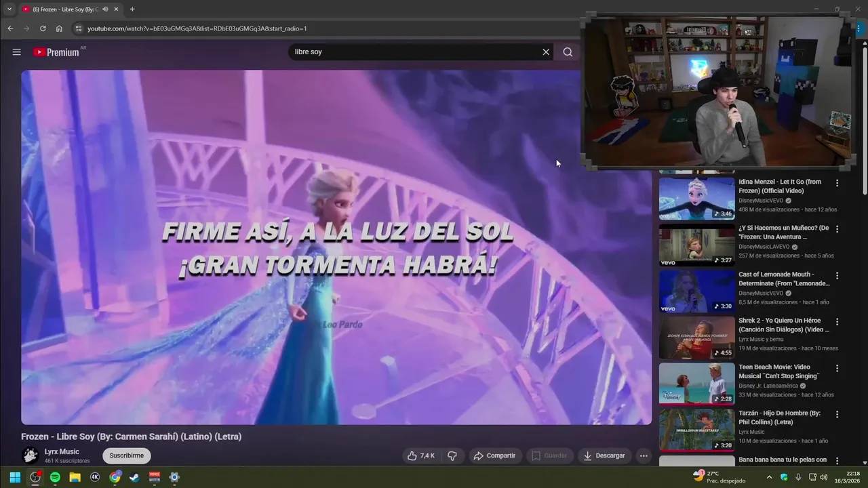Open Steam from the taskbar
This screenshot has height=488, width=868.
134,477
